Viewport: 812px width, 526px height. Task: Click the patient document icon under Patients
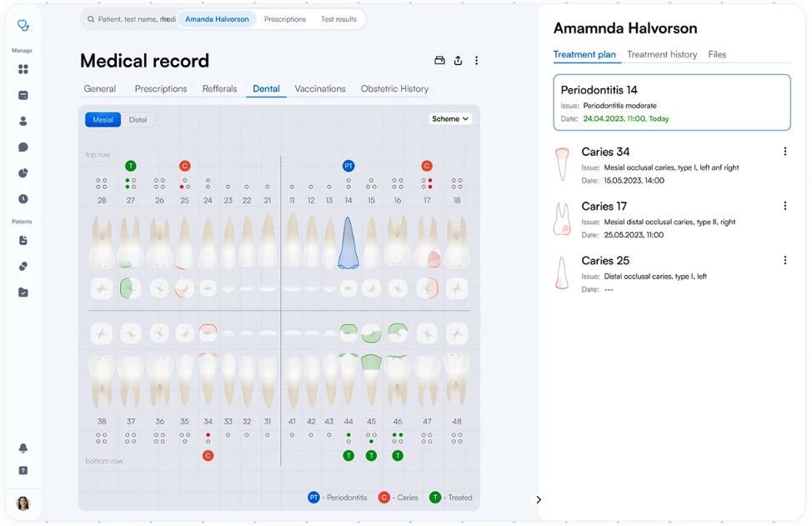(23, 239)
